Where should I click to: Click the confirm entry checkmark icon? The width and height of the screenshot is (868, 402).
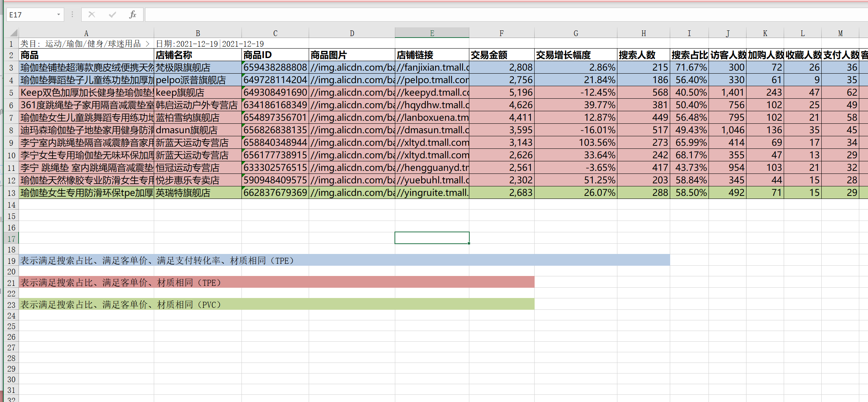pos(112,15)
